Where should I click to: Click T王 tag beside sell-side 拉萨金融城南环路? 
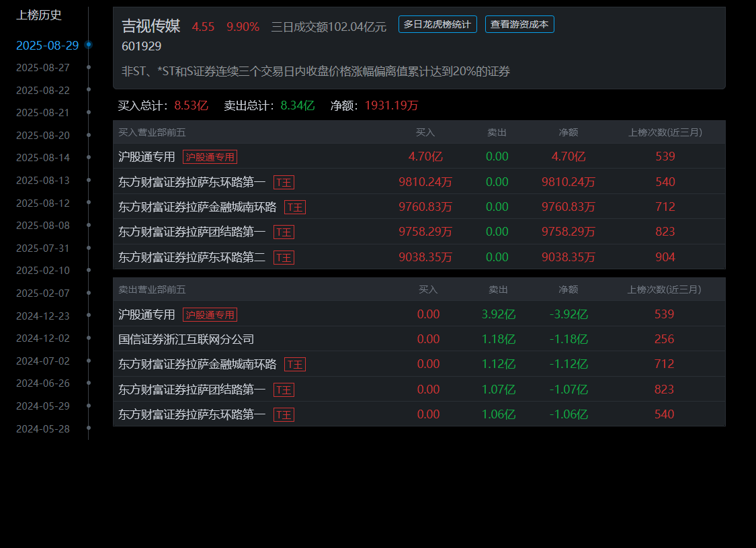295,365
